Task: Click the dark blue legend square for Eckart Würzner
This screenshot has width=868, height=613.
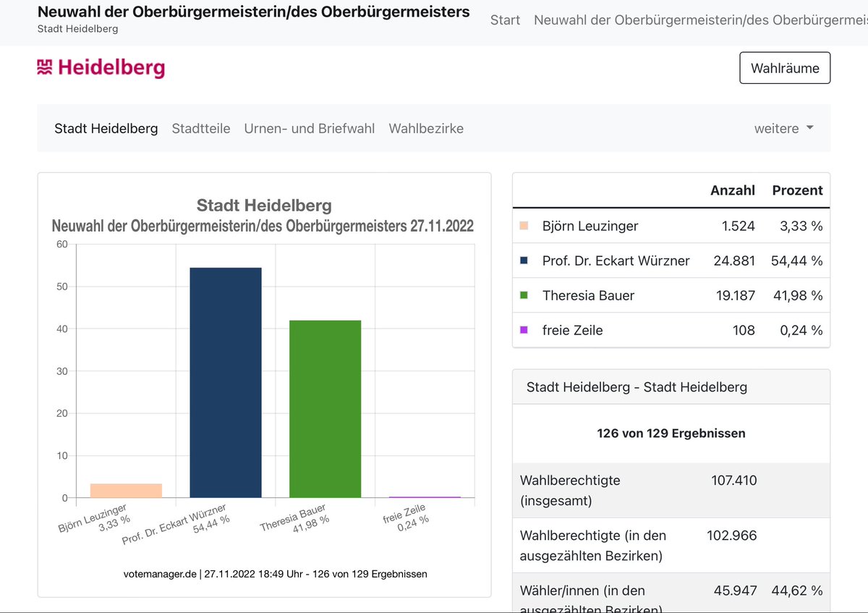Action: click(x=524, y=261)
